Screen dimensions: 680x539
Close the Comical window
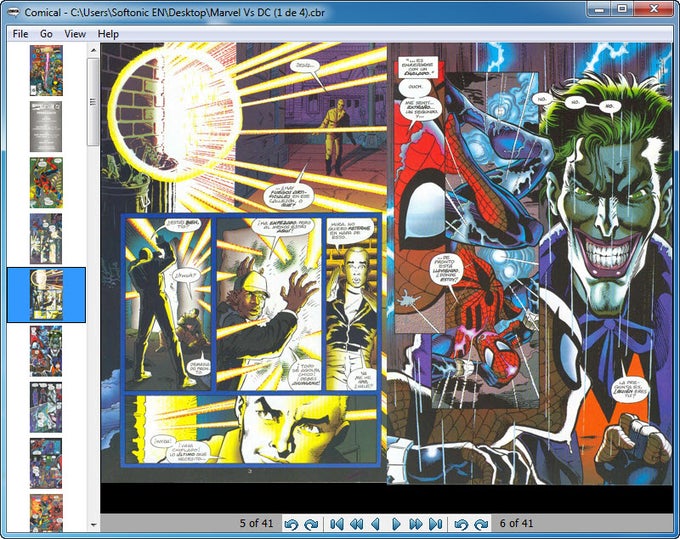[654, 9]
